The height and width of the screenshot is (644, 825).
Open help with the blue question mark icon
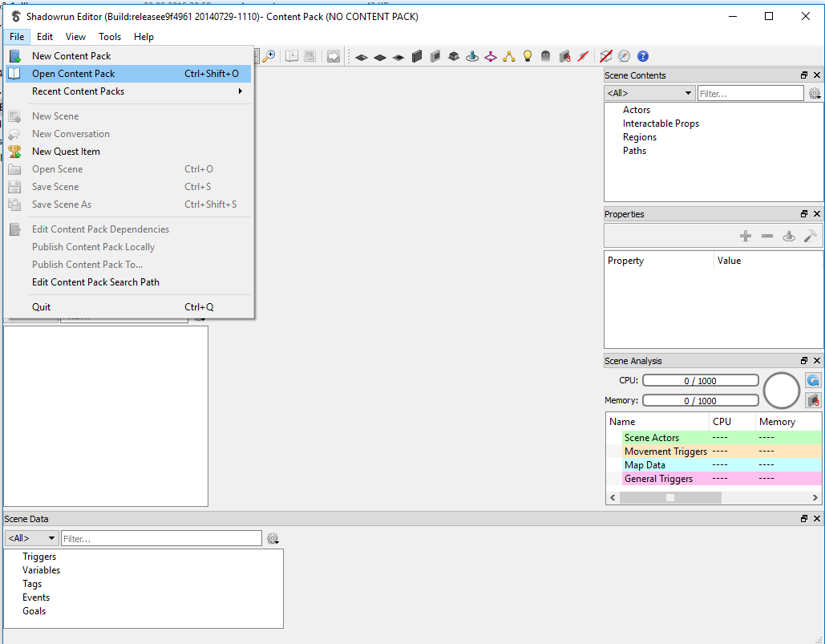643,56
